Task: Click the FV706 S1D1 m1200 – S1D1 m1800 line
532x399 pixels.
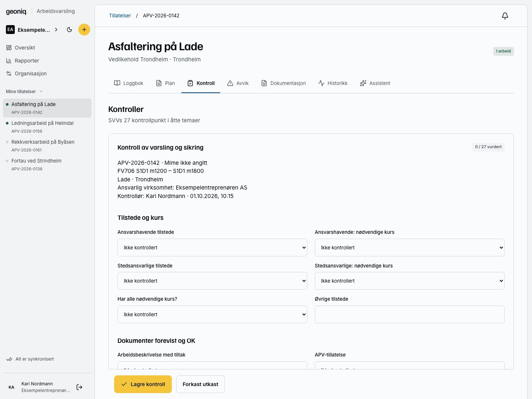Action: [161, 171]
